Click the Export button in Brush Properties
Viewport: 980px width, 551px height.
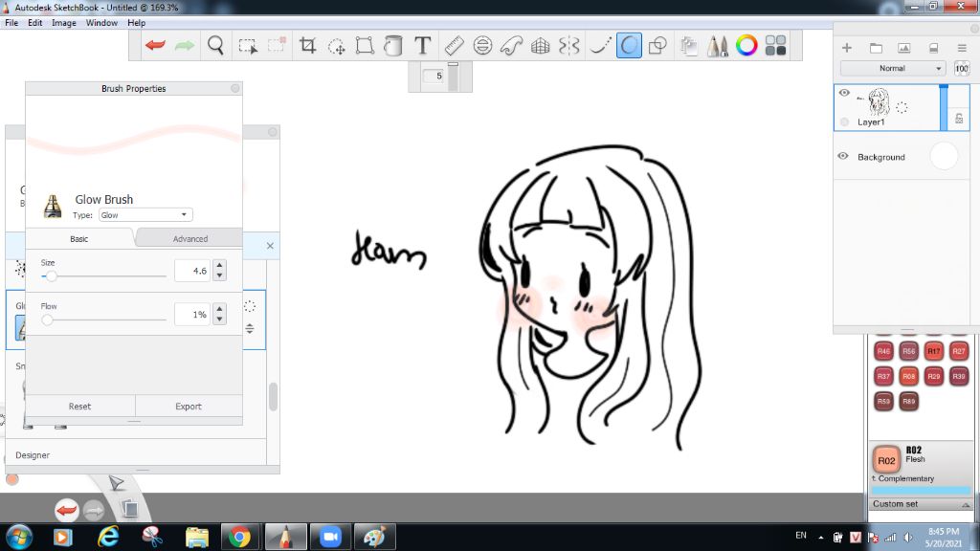tap(189, 406)
